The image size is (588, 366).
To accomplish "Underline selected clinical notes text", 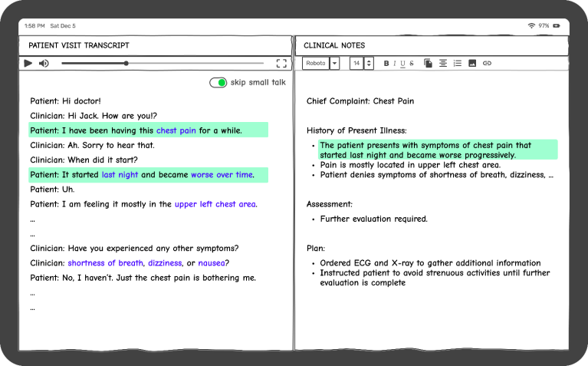I will pos(402,64).
